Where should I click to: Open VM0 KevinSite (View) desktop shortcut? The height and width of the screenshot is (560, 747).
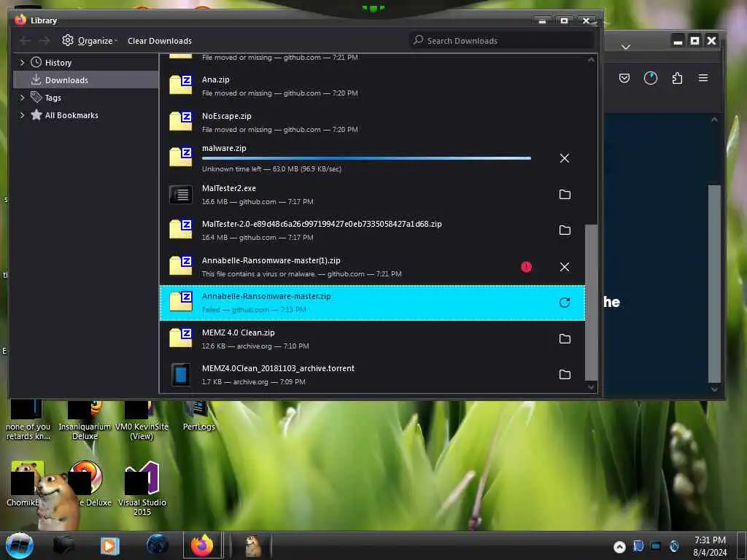[142, 421]
